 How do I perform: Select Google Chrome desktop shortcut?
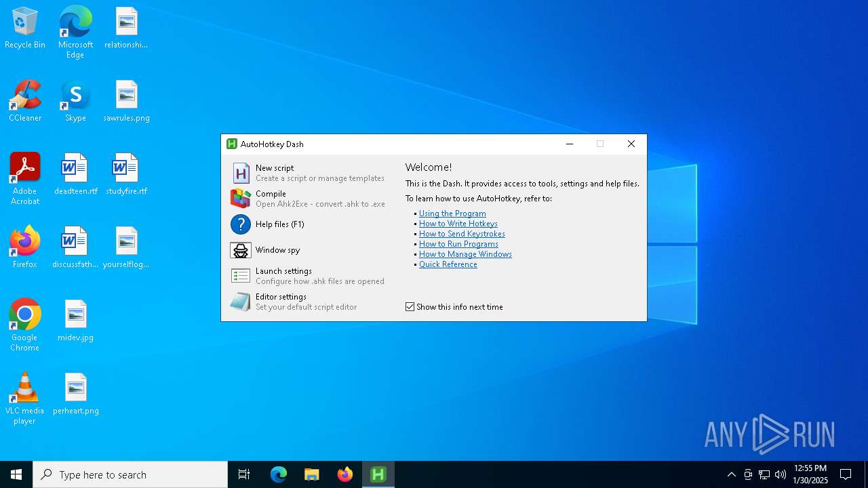pyautogui.click(x=25, y=325)
